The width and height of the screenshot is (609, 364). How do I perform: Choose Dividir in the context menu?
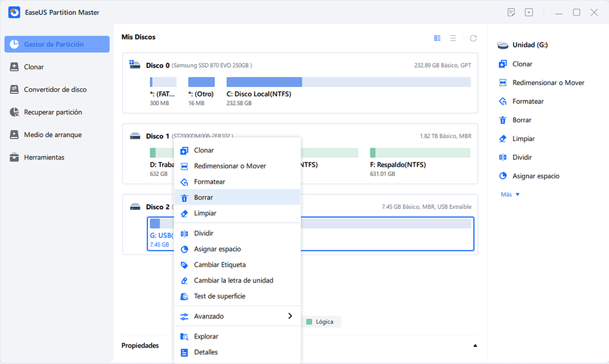tap(238, 233)
